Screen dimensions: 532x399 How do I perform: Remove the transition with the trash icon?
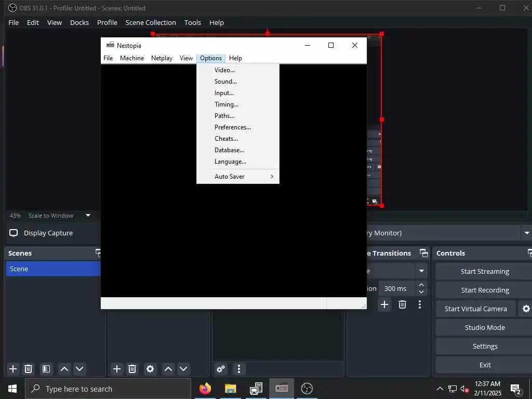coord(403,304)
